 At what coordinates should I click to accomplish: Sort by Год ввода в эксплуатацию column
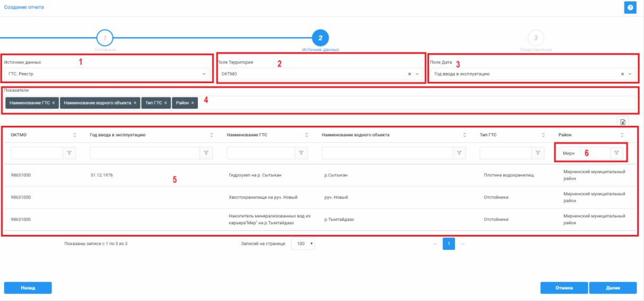211,135
